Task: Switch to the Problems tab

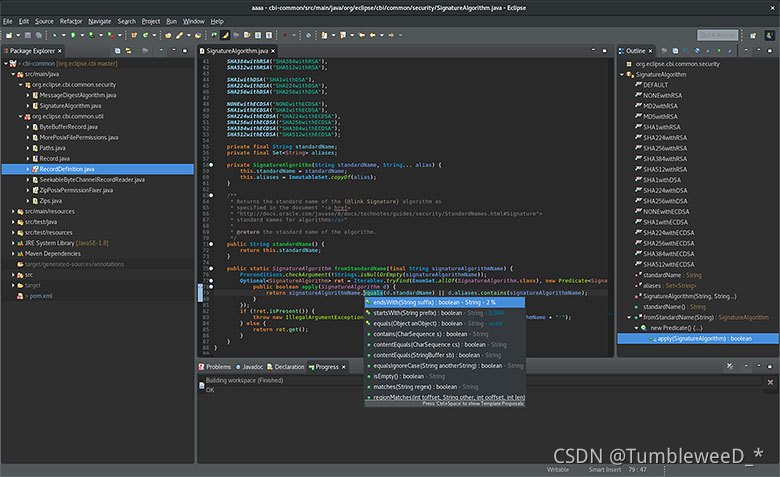Action: pos(218,367)
